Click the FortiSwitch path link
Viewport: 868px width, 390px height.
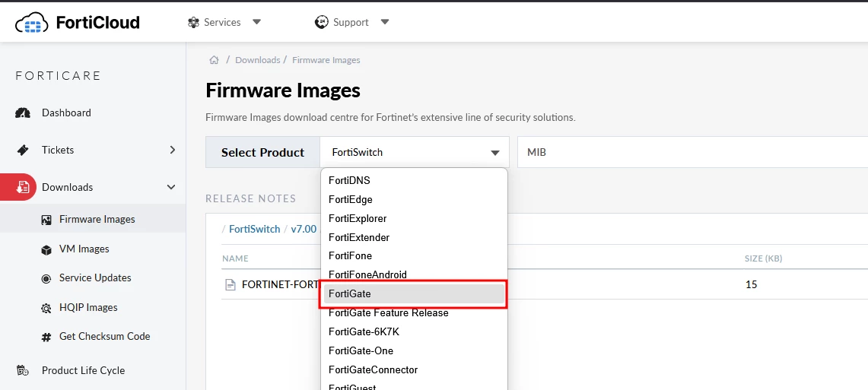pos(255,229)
